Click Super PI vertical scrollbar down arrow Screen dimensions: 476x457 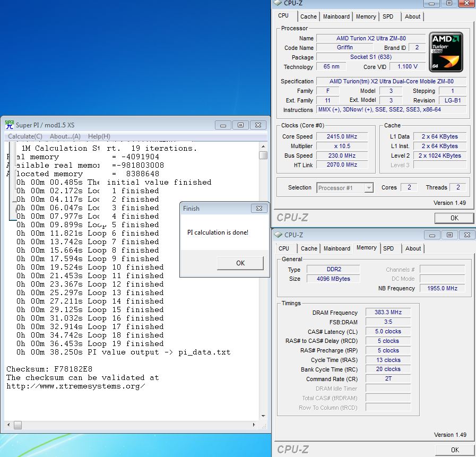263,416
